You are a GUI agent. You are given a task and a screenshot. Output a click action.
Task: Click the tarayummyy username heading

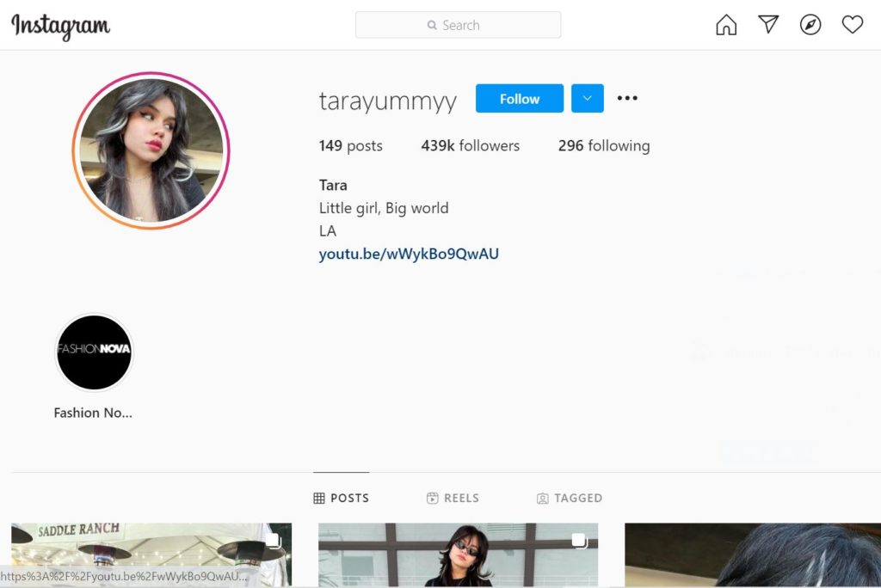(x=388, y=101)
